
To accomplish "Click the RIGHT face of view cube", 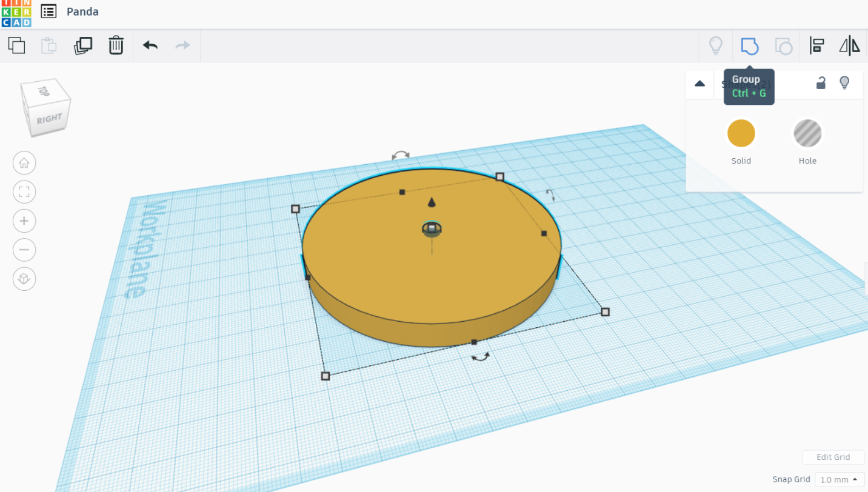I will click(48, 118).
